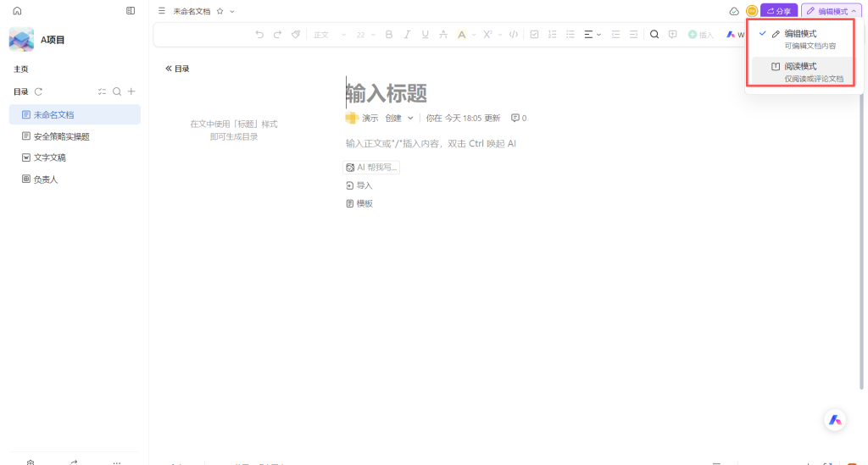Collapse the left sidebar panel icon
Image resolution: width=868 pixels, height=465 pixels.
131,10
